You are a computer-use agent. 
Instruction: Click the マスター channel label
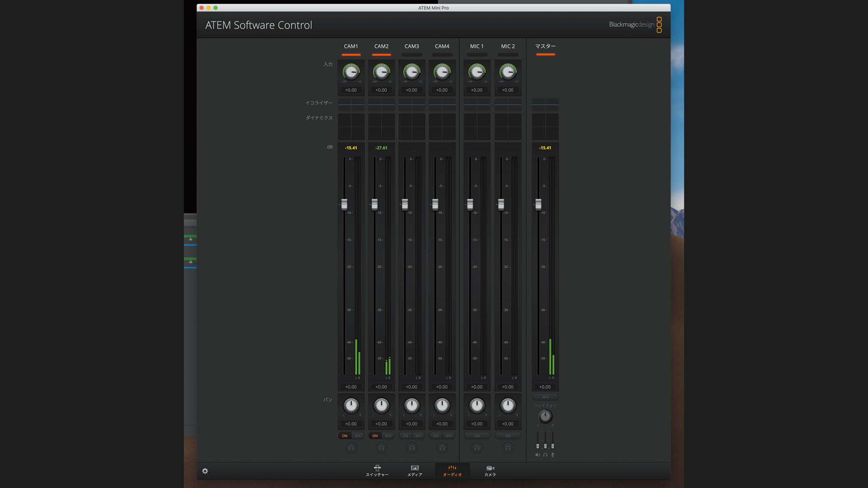pyautogui.click(x=545, y=46)
